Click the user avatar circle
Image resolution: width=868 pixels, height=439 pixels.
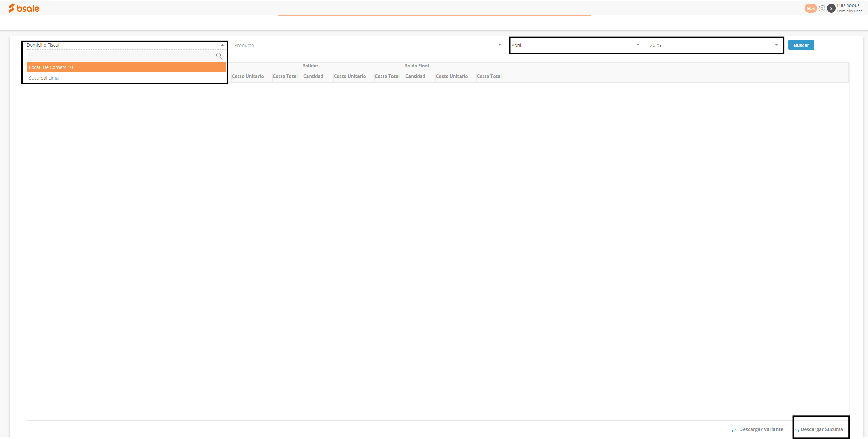(x=831, y=8)
